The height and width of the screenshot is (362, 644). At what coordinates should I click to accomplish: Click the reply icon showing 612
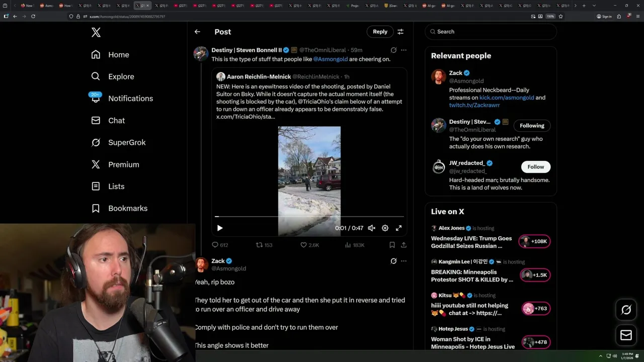click(x=220, y=245)
